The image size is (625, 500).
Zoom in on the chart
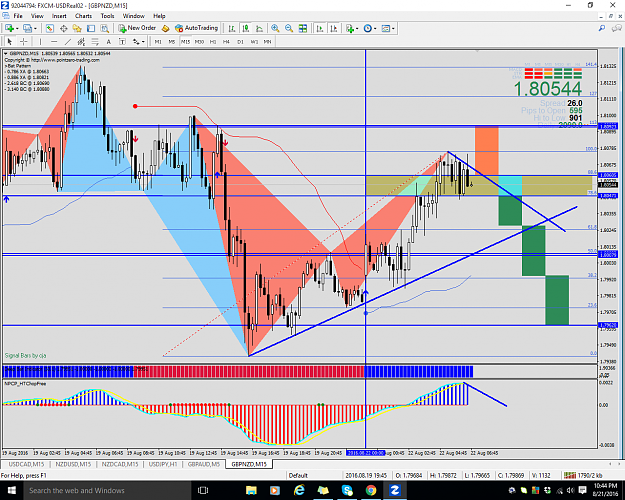click(275, 28)
